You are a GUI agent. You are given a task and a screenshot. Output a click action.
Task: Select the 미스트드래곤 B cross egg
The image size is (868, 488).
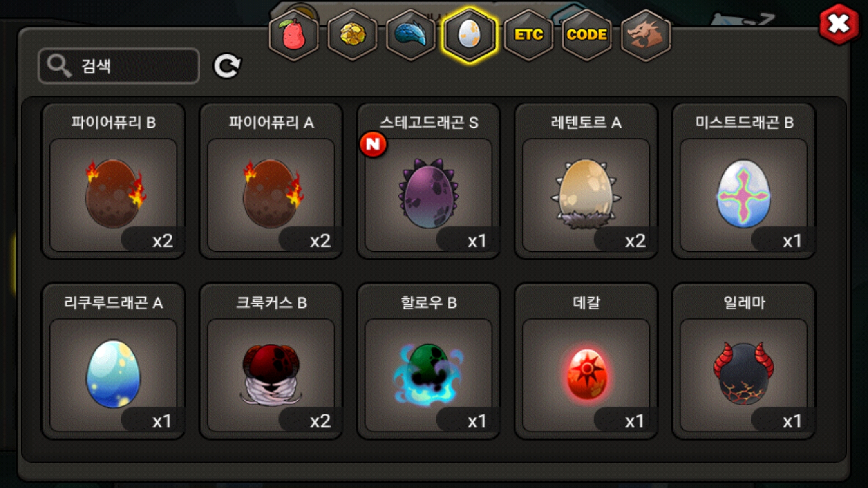[744, 181]
